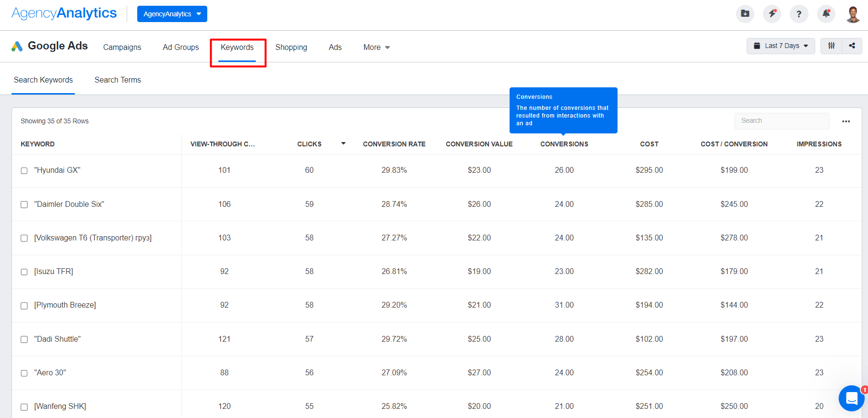Image resolution: width=868 pixels, height=418 pixels.
Task: Click the lightning bolt quick actions icon
Action: [x=772, y=14]
